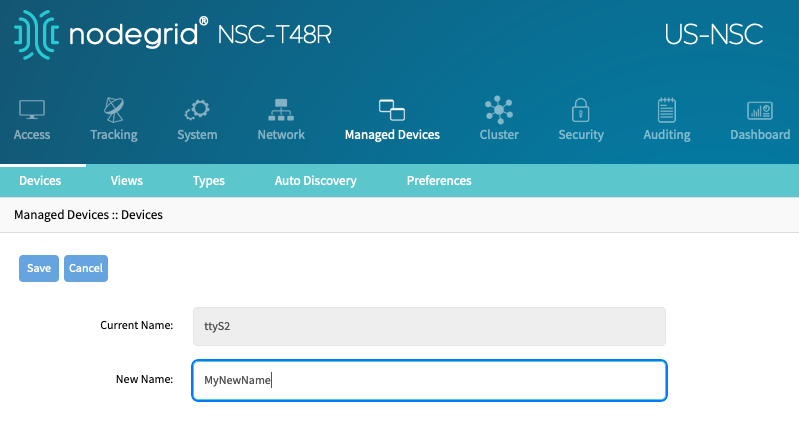Focus the New Name input field
The image size is (799, 434).
click(429, 381)
